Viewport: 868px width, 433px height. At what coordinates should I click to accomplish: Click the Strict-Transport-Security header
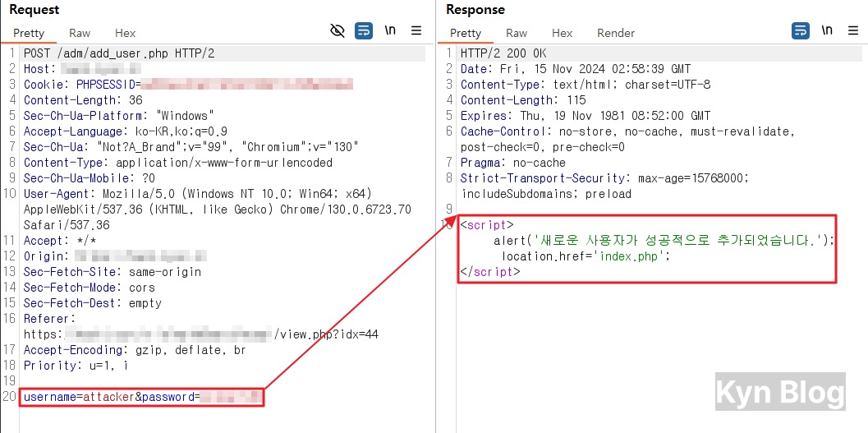click(604, 186)
